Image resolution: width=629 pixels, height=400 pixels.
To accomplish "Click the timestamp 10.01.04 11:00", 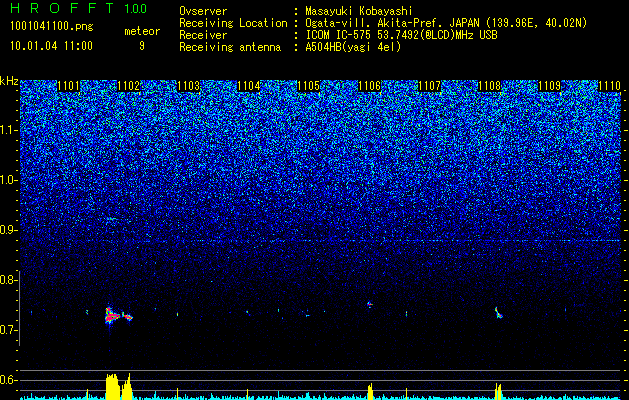I will click(51, 45).
